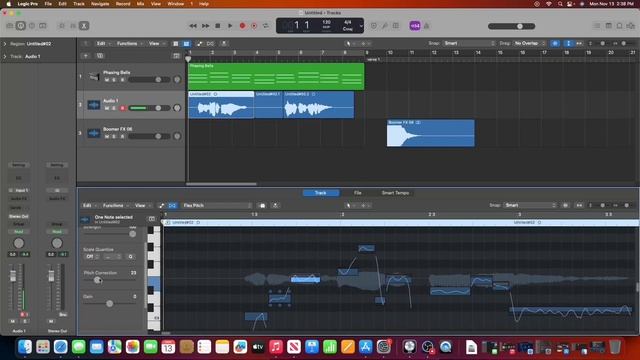Screen dimensions: 640x360
Task: Click the Phasing Bells track pan knob
Action: (177, 80)
